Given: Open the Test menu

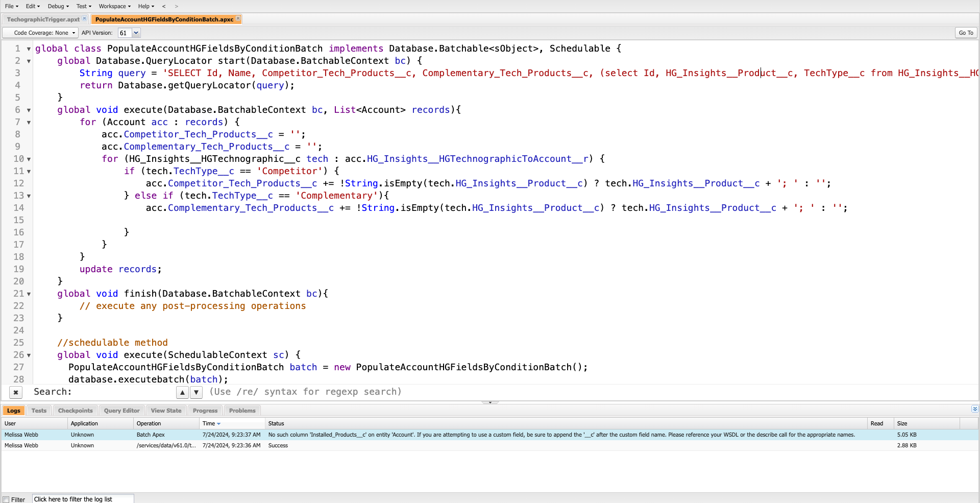Looking at the screenshot, I should click(x=84, y=6).
